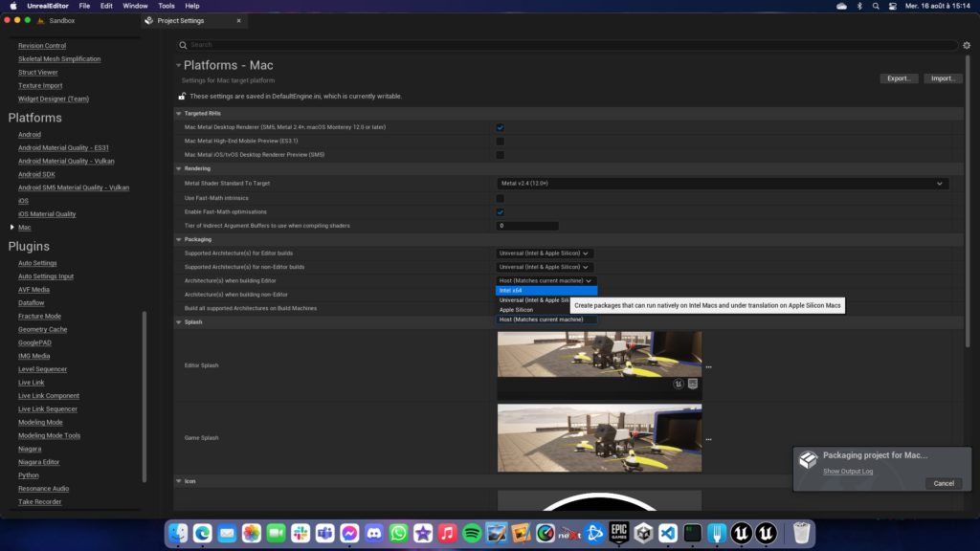Image resolution: width=980 pixels, height=551 pixels.
Task: Select the Project Settings tab
Action: pyautogui.click(x=186, y=21)
